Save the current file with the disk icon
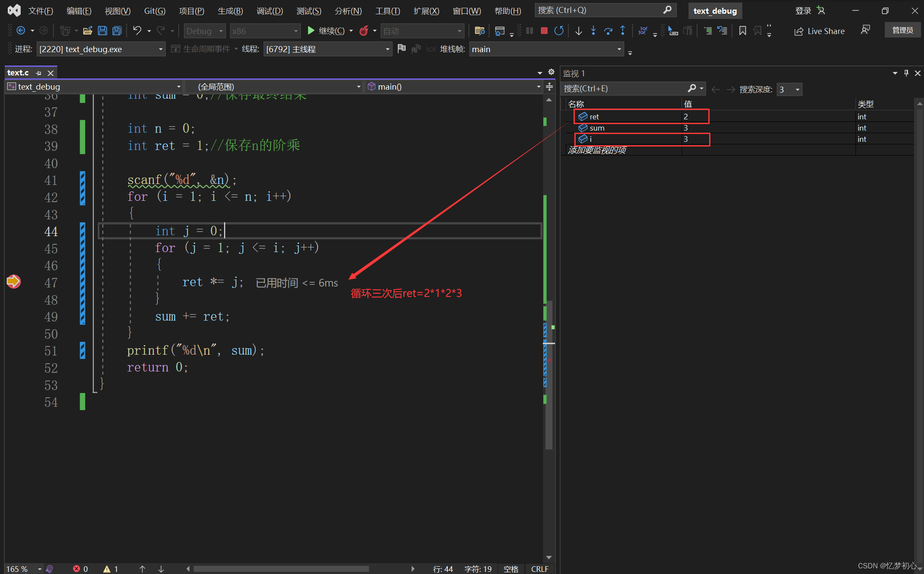Viewport: 924px width, 574px height. pyautogui.click(x=102, y=31)
